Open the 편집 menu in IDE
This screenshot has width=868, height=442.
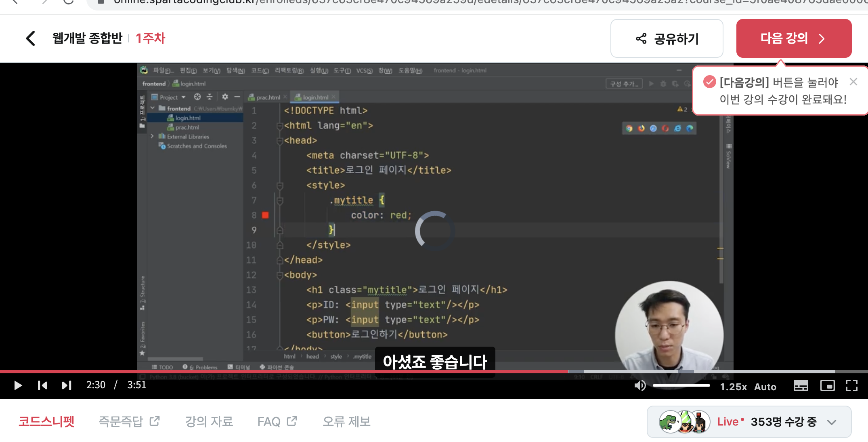point(188,71)
